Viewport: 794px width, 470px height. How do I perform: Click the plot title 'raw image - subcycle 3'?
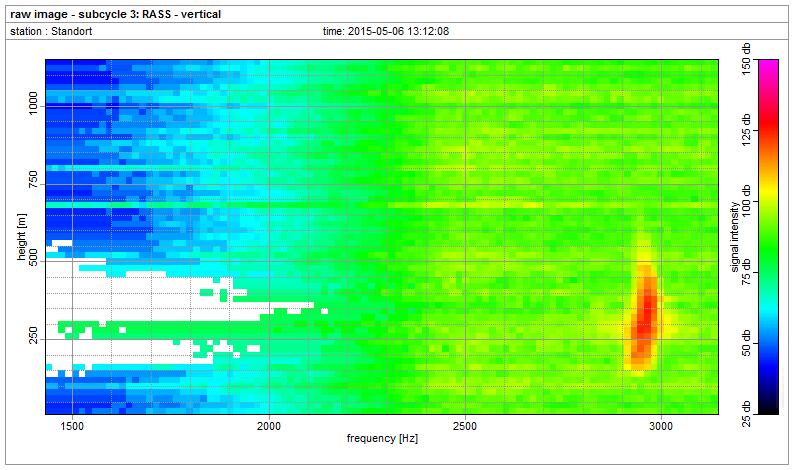[115, 14]
